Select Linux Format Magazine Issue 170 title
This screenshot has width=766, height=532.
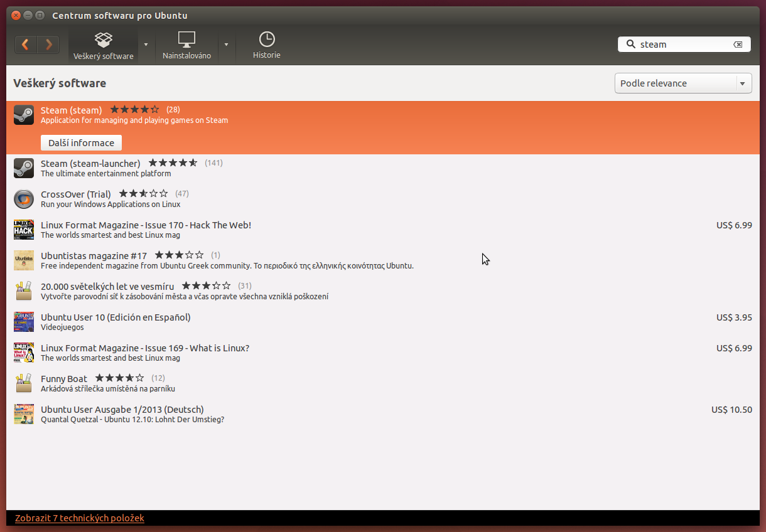click(x=146, y=225)
